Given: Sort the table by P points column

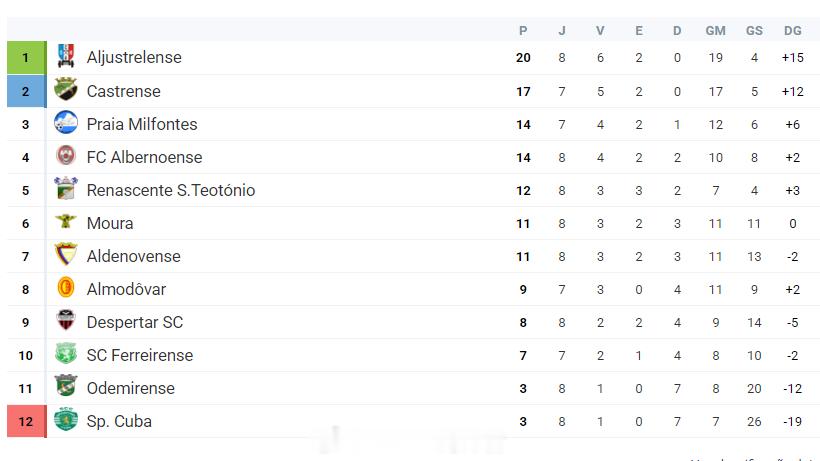Looking at the screenshot, I should tap(523, 31).
